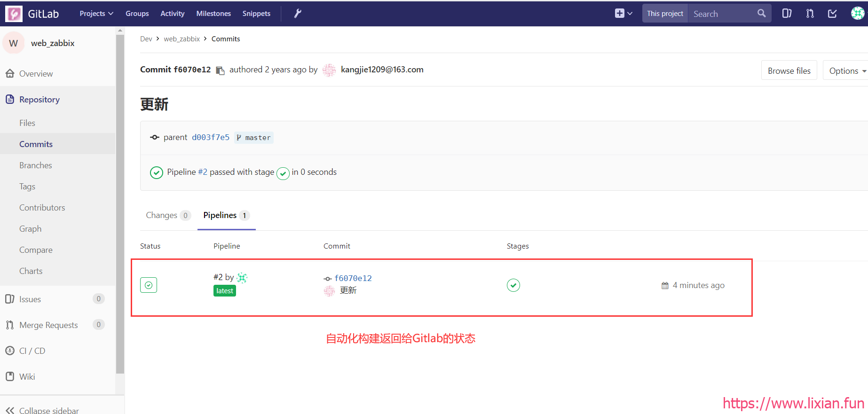Open Compare in the Repository submenu
868x414 pixels.
[x=36, y=250]
